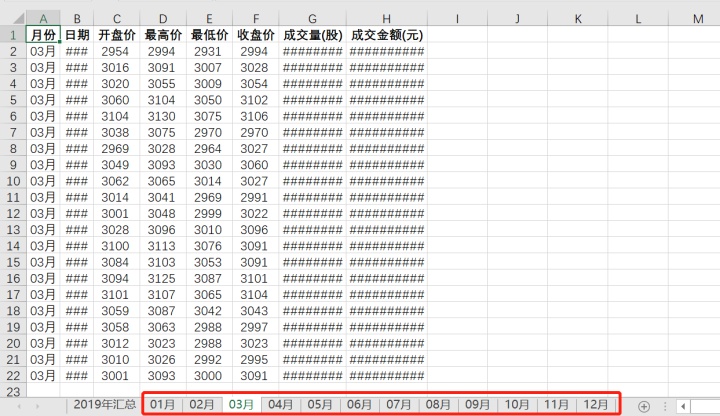Click the 月份 header cell
The image size is (720, 416).
(x=43, y=35)
